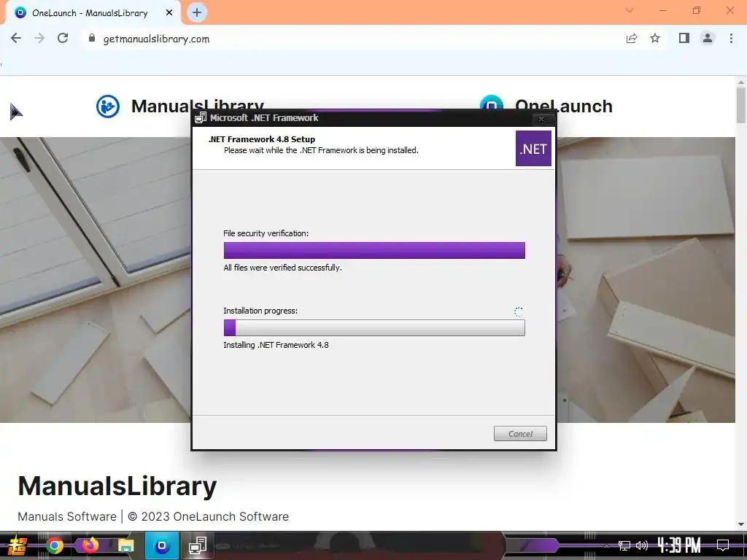
Task: Click the browser Back arrow
Action: [16, 38]
